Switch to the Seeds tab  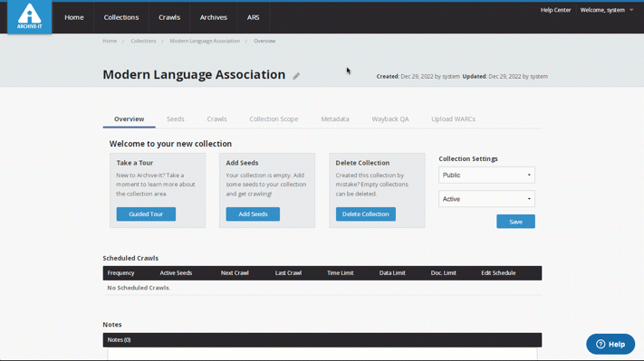(x=176, y=119)
